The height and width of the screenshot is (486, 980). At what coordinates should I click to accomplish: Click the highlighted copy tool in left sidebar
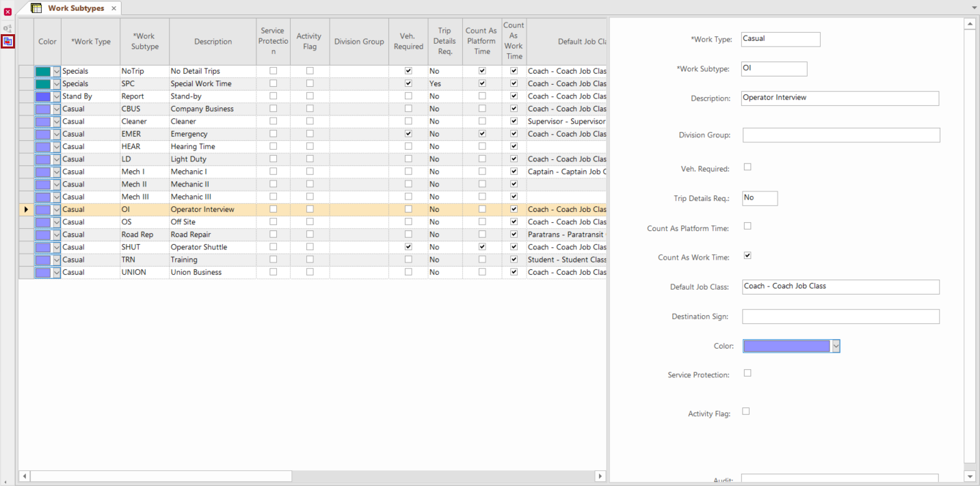(x=8, y=42)
